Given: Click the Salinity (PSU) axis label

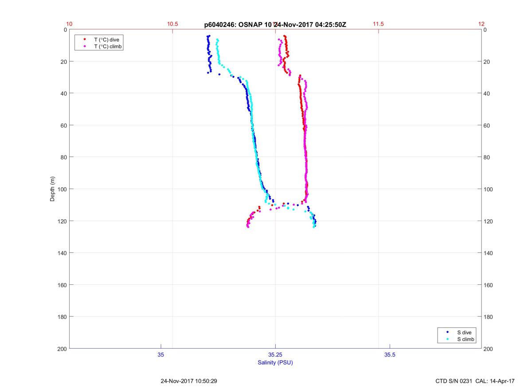Looking at the screenshot, I should point(275,362).
